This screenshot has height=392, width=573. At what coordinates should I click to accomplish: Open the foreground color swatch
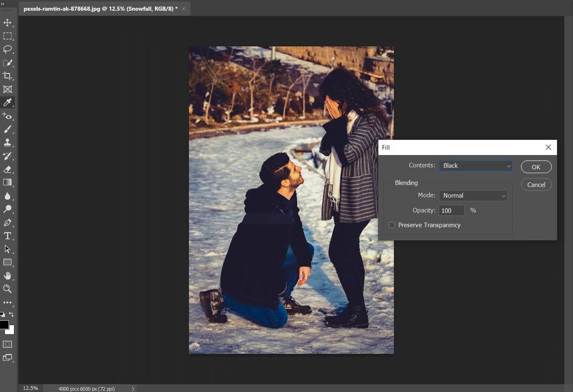tap(5, 324)
